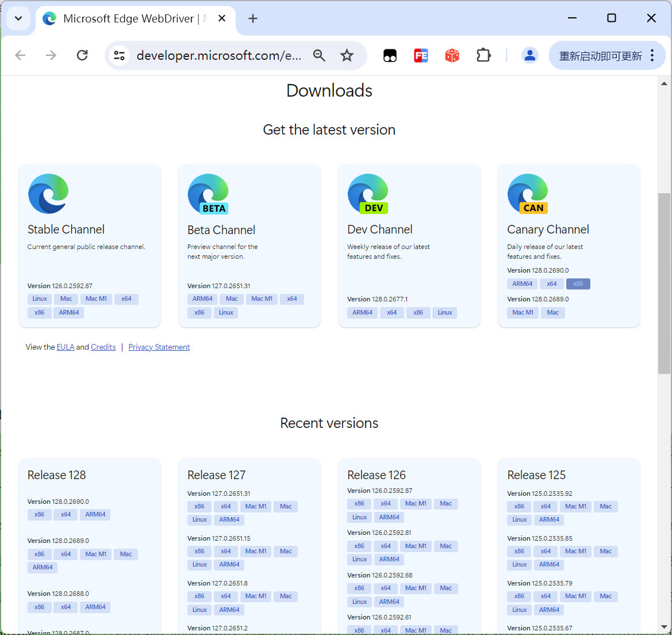Select the Release 128 heading
672x635 pixels.
(56, 475)
